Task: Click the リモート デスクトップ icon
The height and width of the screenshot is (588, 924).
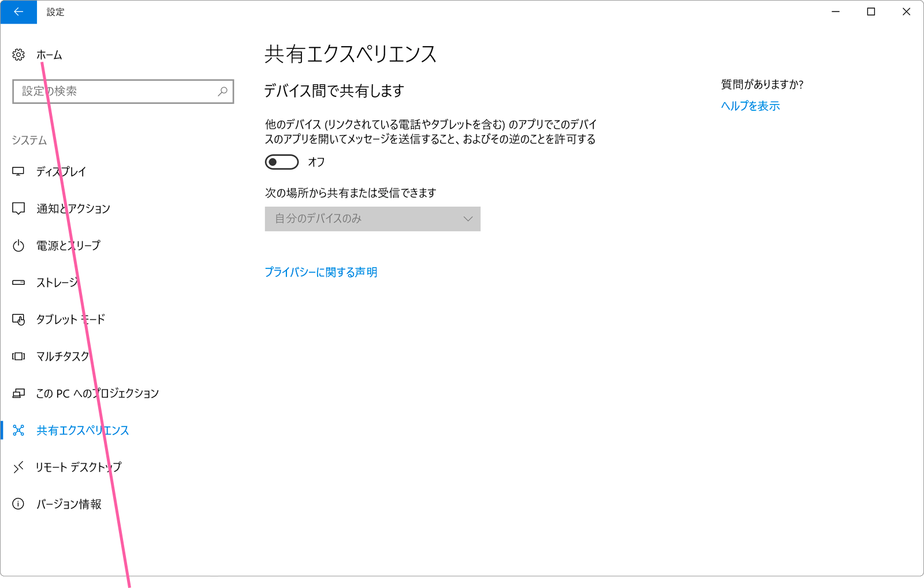Action: 18,467
